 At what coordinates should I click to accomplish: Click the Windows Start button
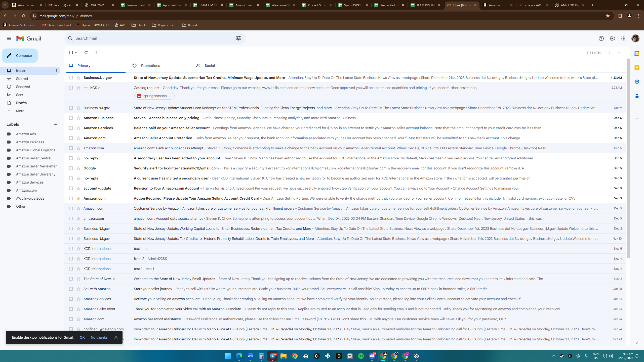pos(228,356)
